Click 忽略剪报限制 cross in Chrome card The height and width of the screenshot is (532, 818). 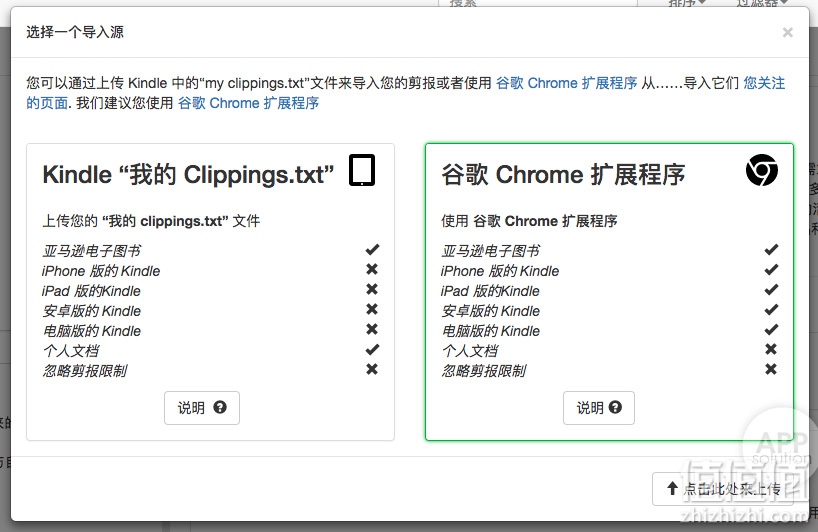pos(771,369)
